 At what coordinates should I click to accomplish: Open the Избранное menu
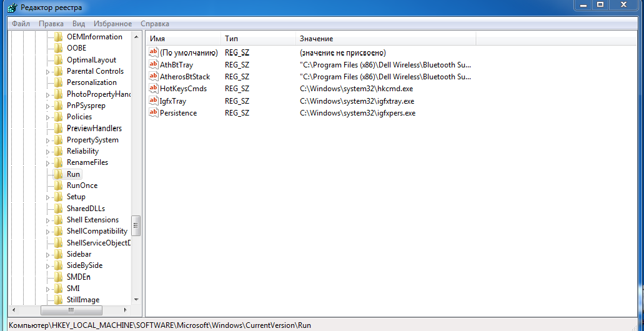coord(112,24)
